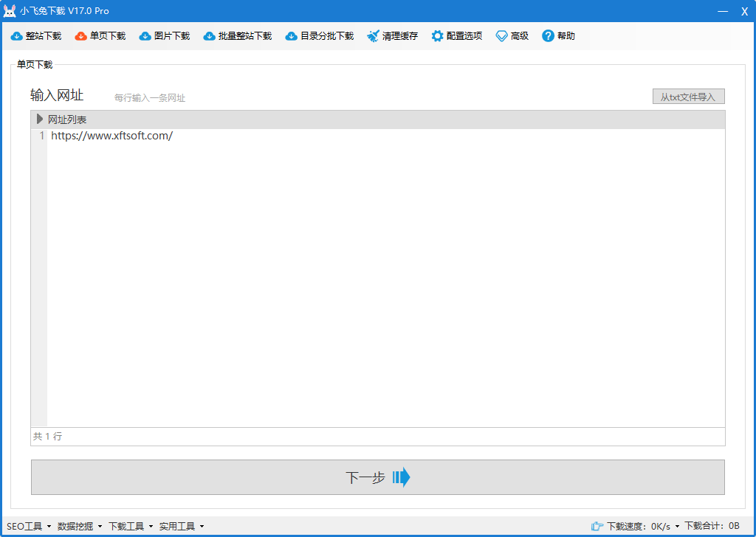Click the 整站下载 cloud icon
756x537 pixels.
[17, 36]
